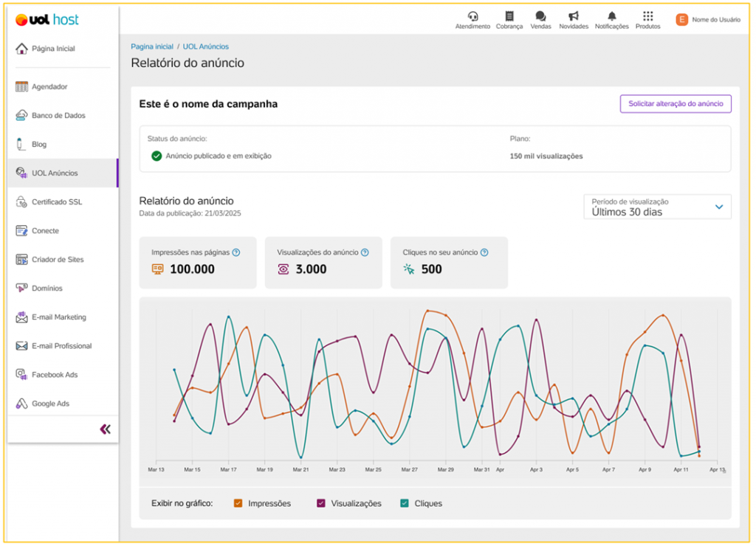Select Conecte in the sidebar

click(63, 231)
